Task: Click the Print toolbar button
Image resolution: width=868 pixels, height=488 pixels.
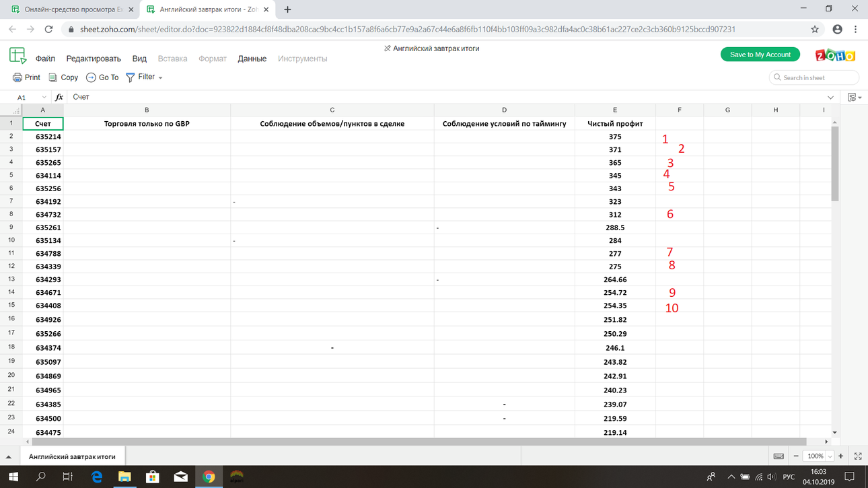Action: click(x=26, y=77)
